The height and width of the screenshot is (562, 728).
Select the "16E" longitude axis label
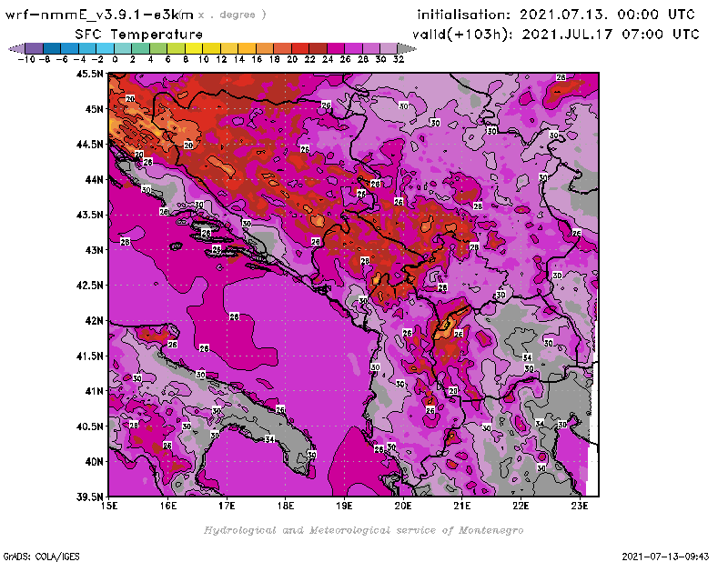[168, 506]
